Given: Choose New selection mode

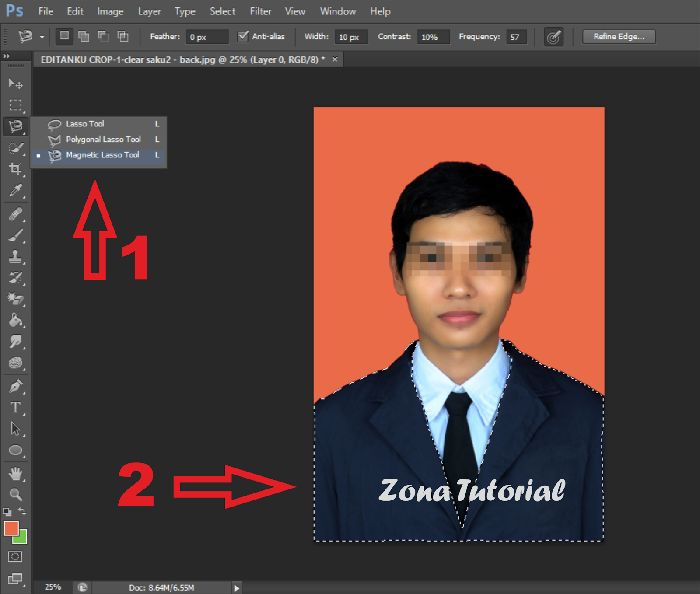Looking at the screenshot, I should tap(64, 36).
